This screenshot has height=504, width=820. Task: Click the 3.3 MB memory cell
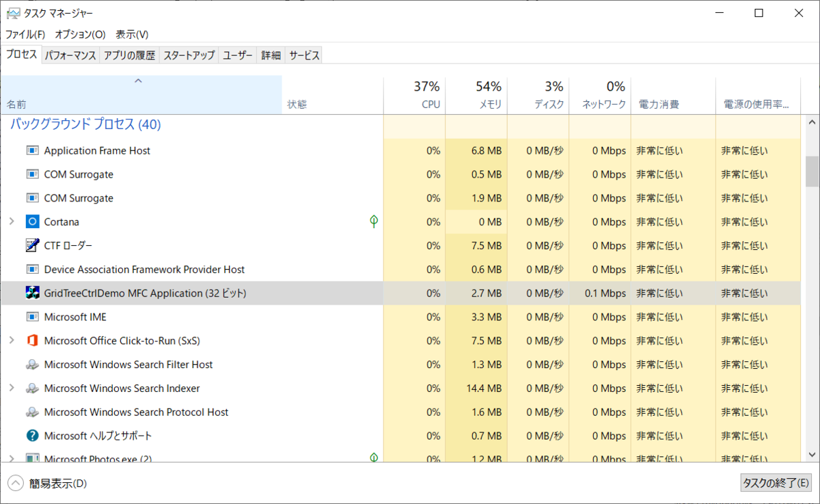click(x=476, y=317)
